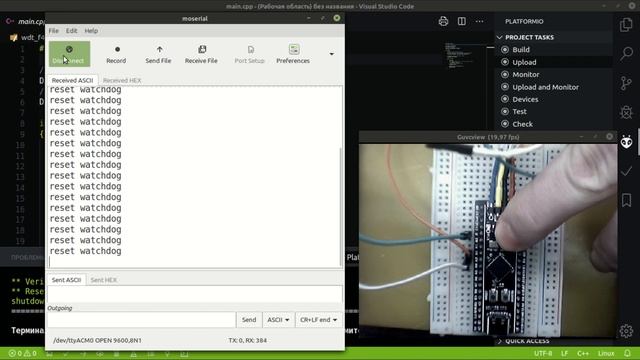Select the C++ language mode
Viewport: 640px width, 360px height.
pyautogui.click(x=583, y=353)
